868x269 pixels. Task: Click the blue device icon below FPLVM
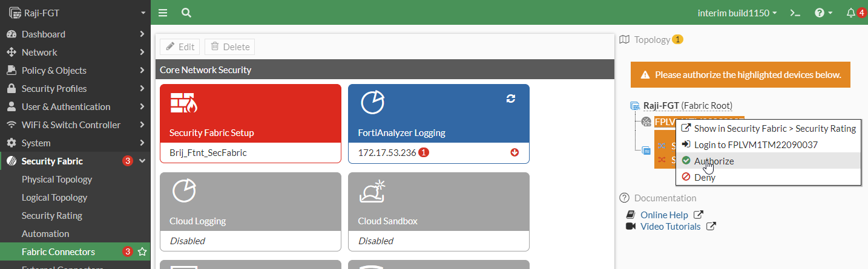[x=646, y=151]
